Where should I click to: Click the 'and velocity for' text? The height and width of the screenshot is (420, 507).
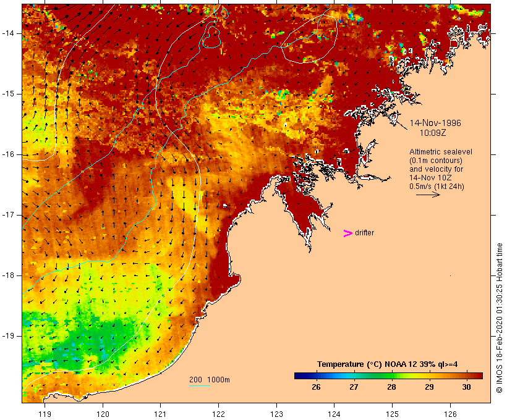click(x=436, y=169)
